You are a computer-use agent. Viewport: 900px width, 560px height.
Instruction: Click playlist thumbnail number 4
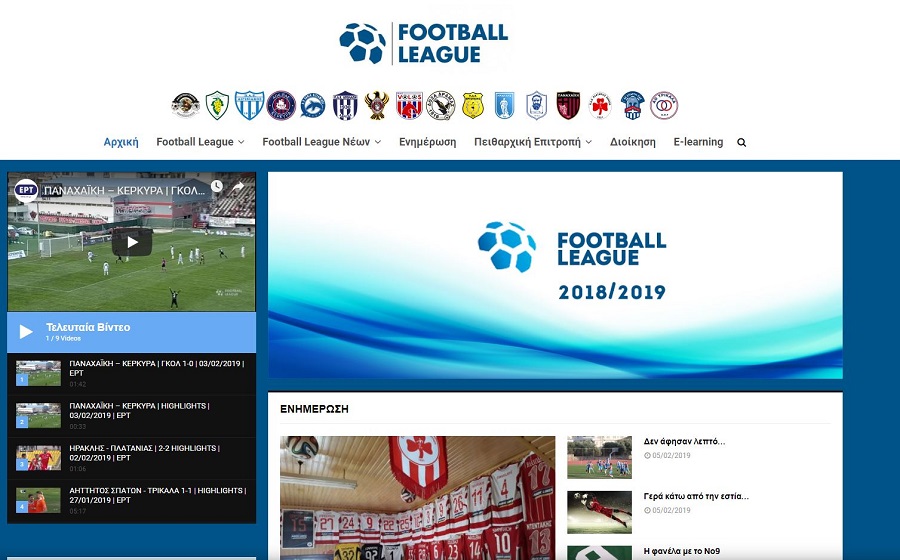coord(38,500)
